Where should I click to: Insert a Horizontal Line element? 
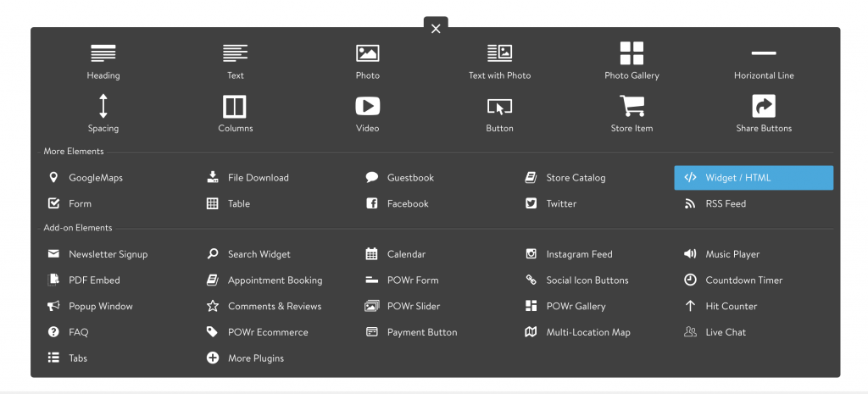[x=764, y=53]
